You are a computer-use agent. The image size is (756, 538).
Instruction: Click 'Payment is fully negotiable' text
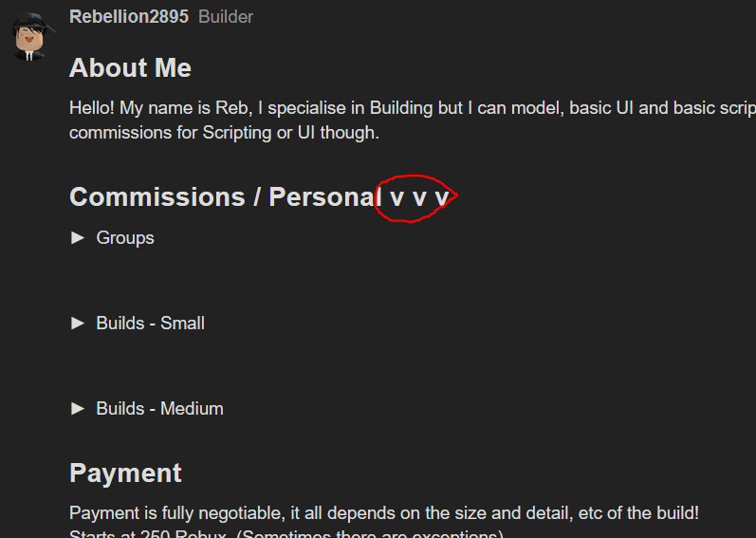pyautogui.click(x=176, y=513)
